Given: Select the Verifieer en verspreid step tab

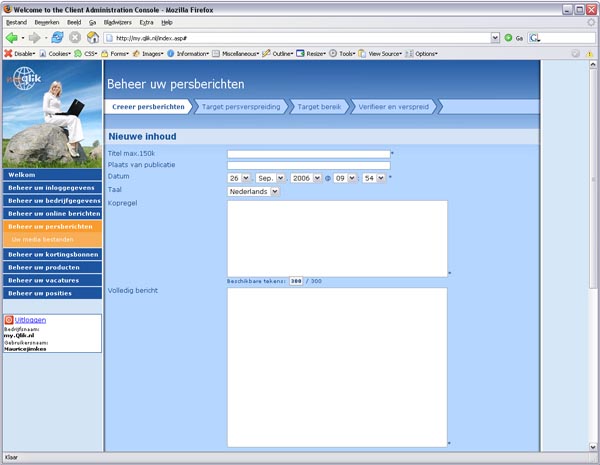Looking at the screenshot, I should pos(392,105).
